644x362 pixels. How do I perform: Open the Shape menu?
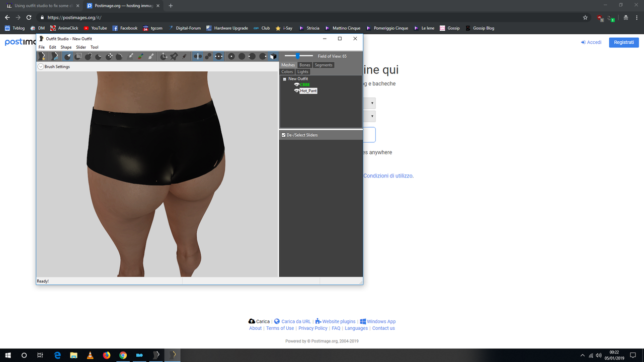point(66,47)
